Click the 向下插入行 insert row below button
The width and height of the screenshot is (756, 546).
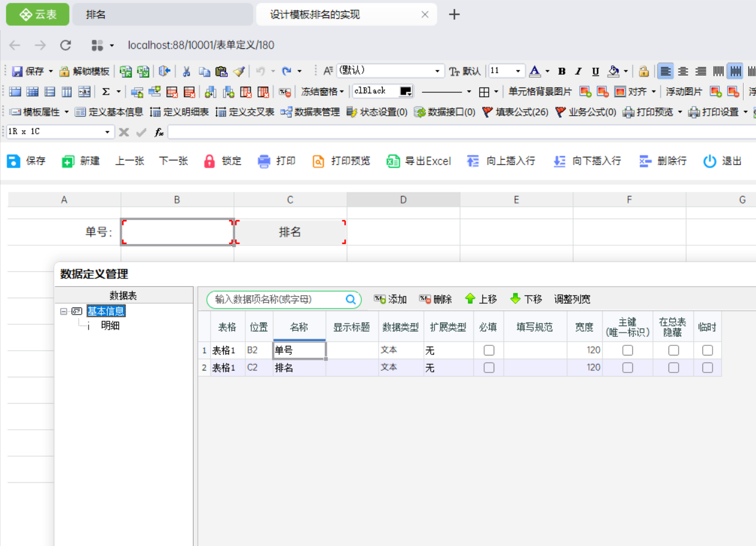pos(587,161)
